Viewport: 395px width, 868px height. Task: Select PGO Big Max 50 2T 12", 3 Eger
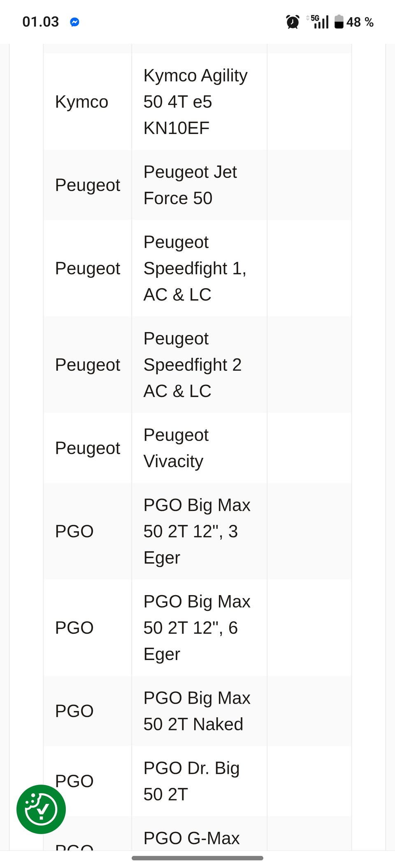point(200,531)
